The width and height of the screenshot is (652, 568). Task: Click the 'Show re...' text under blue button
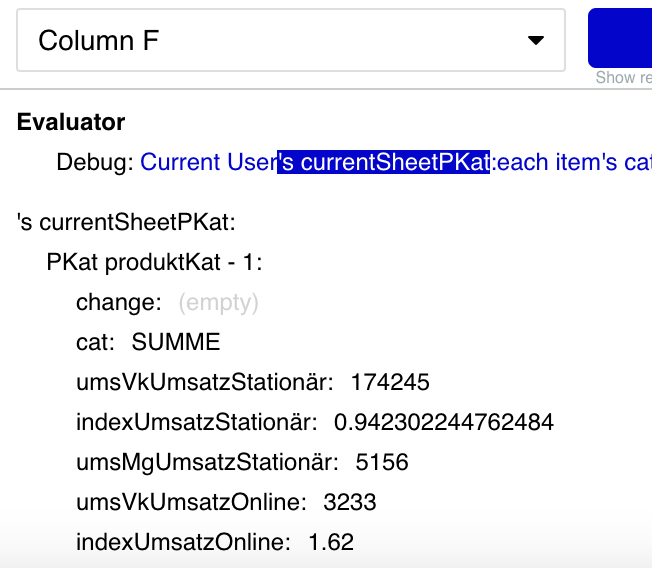(x=623, y=78)
